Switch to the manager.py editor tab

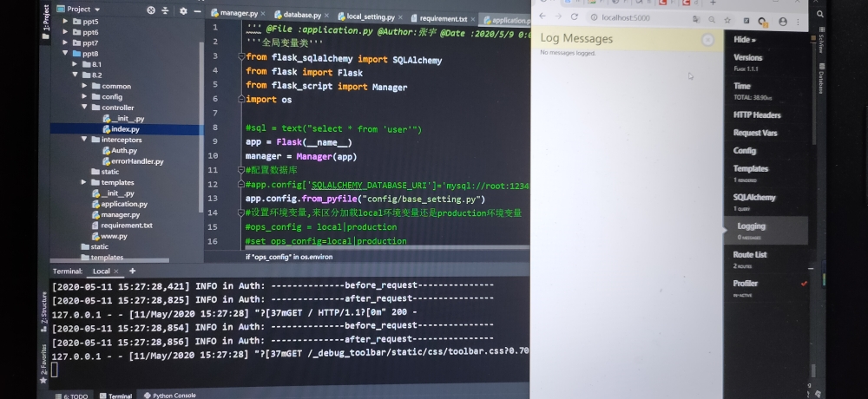click(234, 13)
